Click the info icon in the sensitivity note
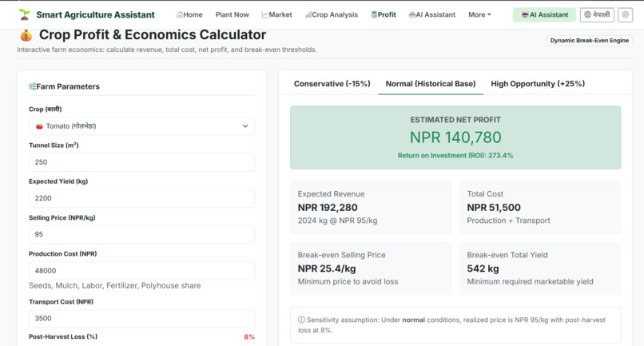The height and width of the screenshot is (346, 644). click(x=301, y=320)
